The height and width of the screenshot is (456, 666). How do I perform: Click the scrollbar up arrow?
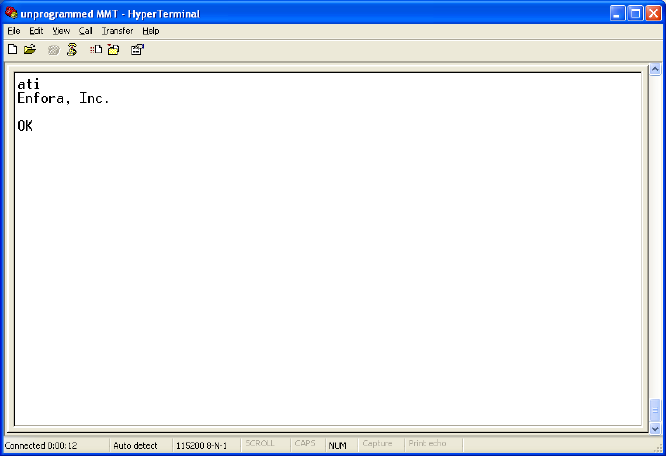[x=655, y=69]
